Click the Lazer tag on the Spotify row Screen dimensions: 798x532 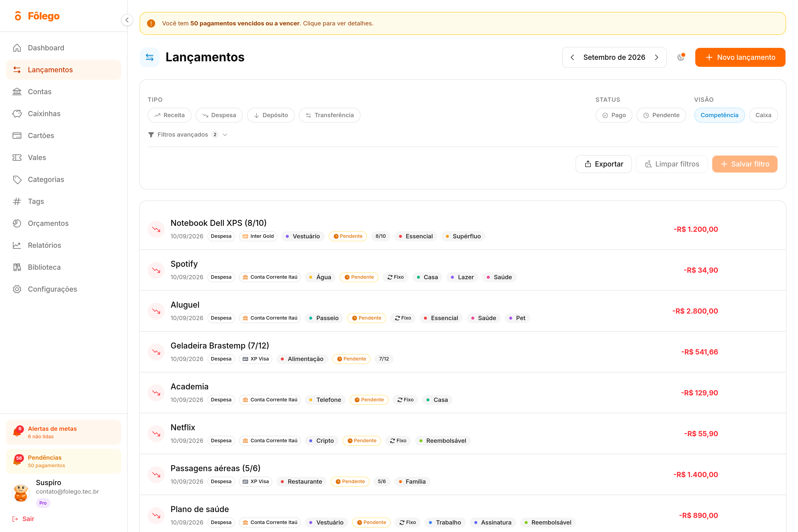pos(462,277)
